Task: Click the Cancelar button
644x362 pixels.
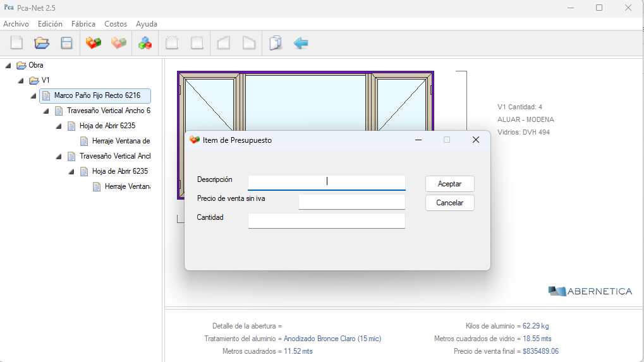Action: [450, 203]
